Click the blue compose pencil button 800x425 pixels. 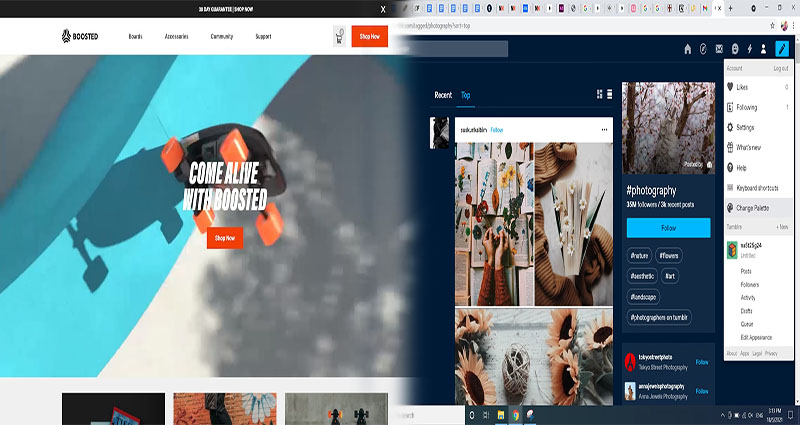[782, 49]
